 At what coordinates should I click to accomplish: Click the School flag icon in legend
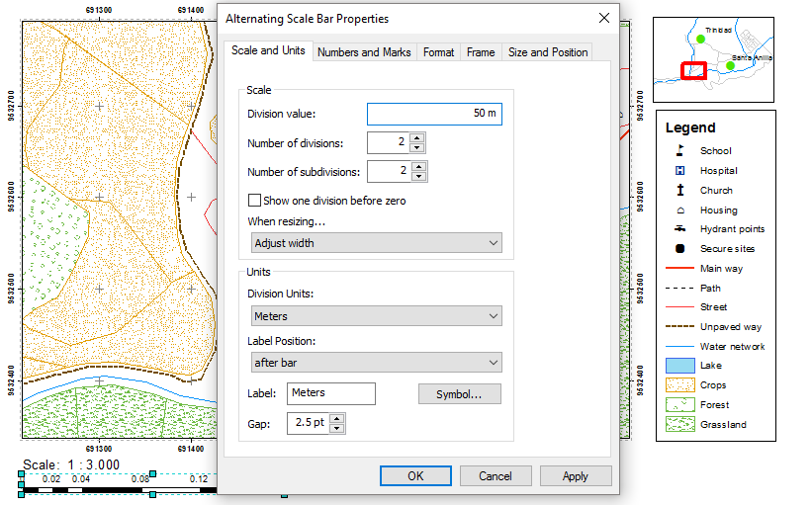[679, 151]
